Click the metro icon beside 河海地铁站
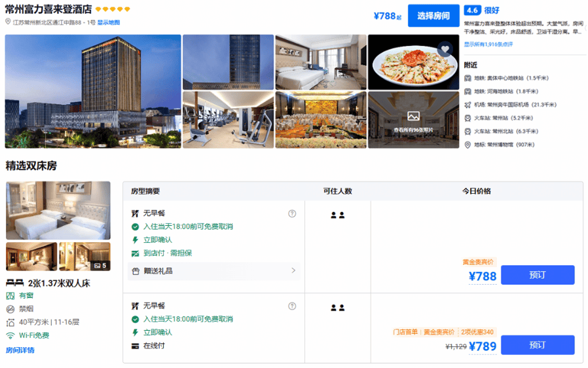 pos(468,92)
